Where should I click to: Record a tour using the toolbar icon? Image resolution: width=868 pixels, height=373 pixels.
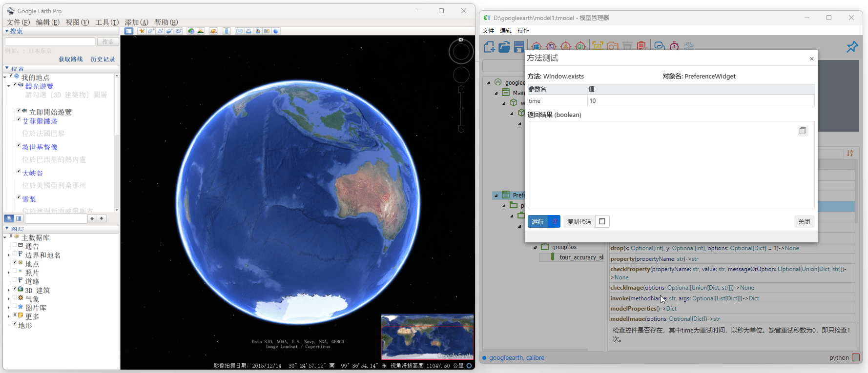coord(179,31)
